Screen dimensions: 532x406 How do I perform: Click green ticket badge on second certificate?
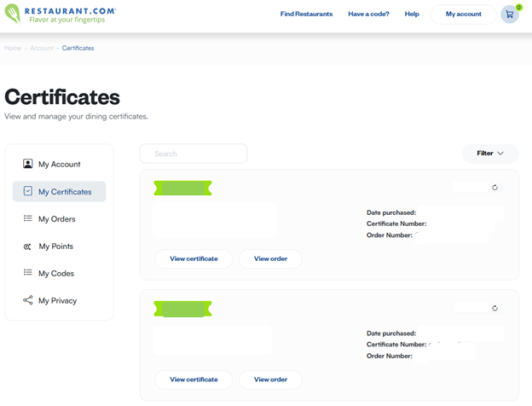(182, 309)
